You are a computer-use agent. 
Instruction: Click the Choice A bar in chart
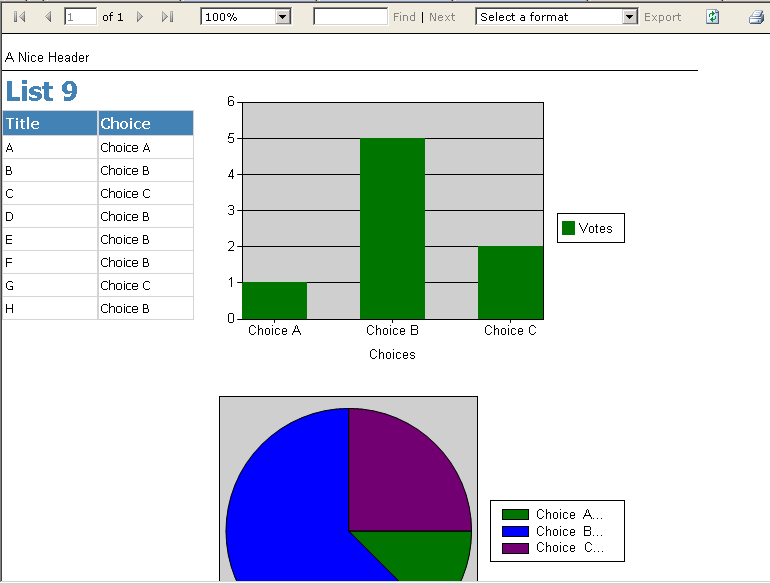pyautogui.click(x=275, y=301)
